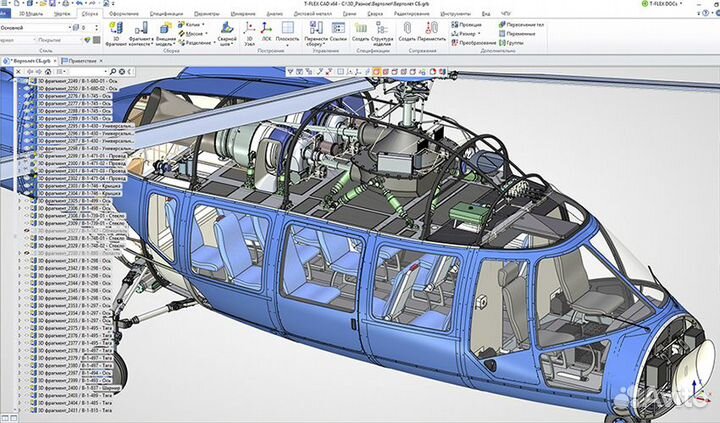Expand the 3D фрагмент_2305 tree node
The image size is (720, 423).
[20, 201]
